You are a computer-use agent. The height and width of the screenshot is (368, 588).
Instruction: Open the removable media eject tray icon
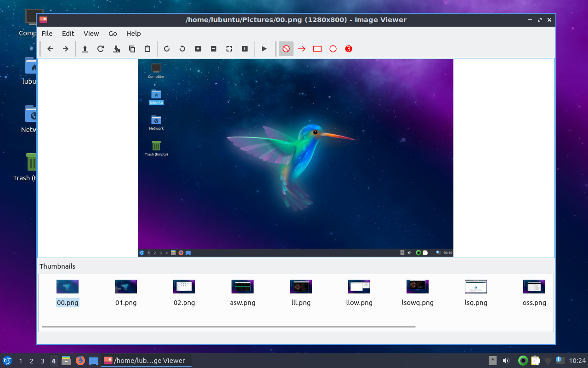coord(492,361)
